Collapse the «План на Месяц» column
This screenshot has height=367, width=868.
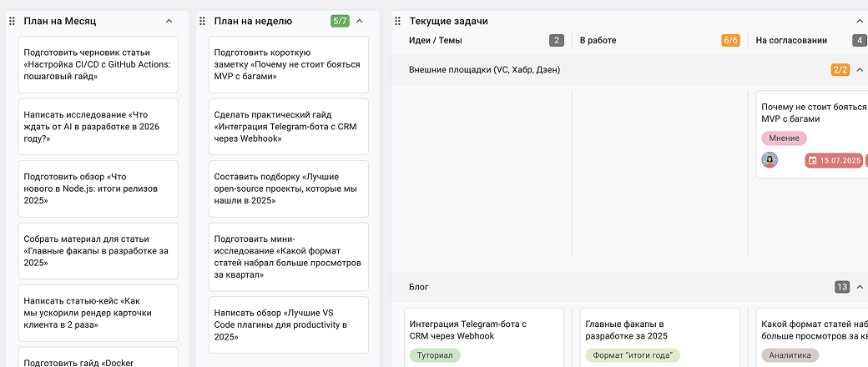point(169,21)
